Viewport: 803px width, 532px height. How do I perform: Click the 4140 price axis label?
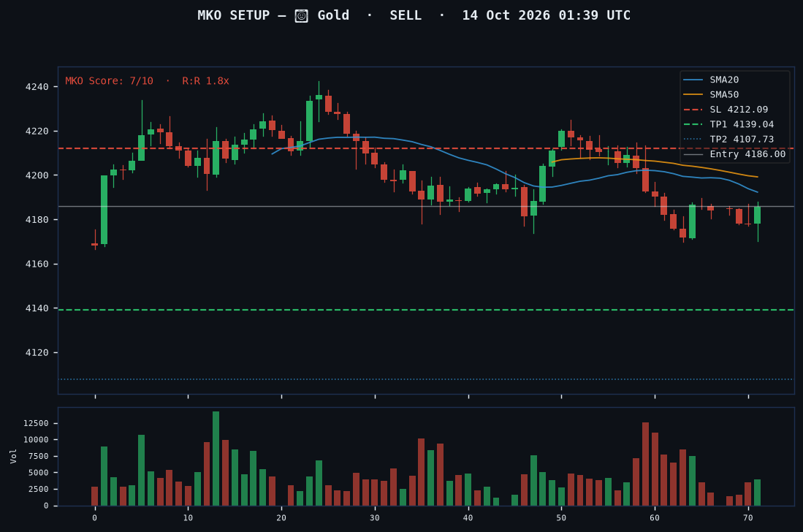click(x=37, y=308)
